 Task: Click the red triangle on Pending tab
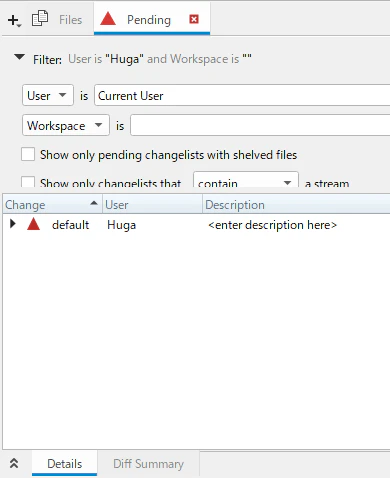point(108,18)
